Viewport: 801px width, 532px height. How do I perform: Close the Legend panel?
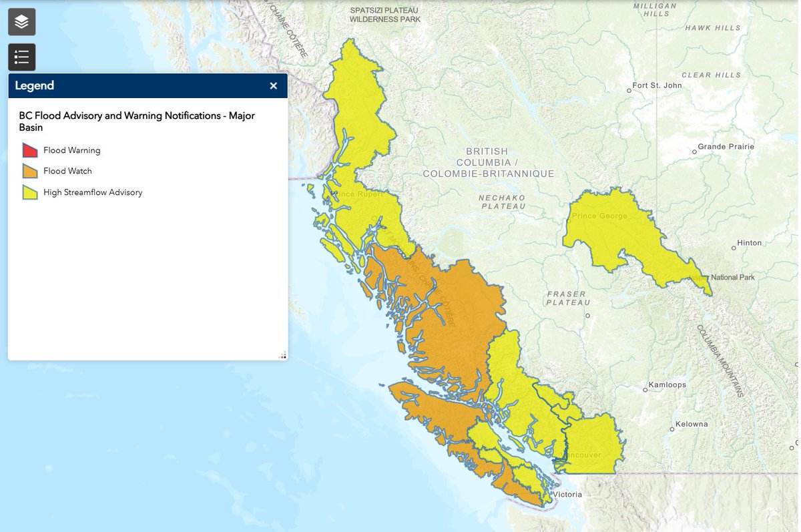pos(273,85)
